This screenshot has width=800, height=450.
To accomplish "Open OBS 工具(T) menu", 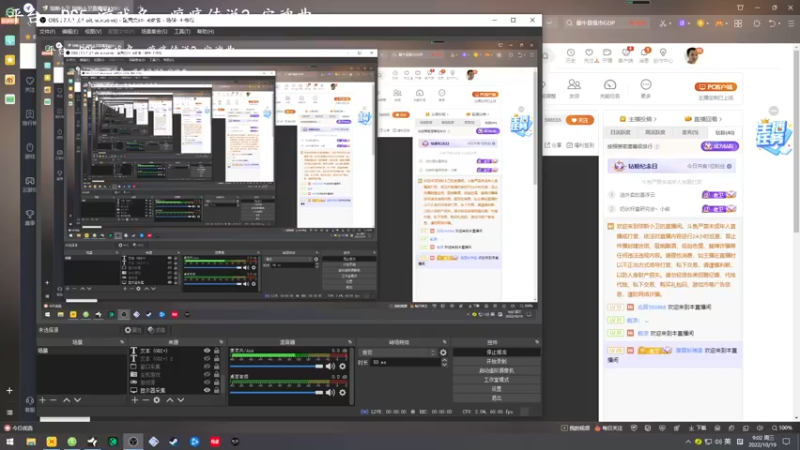I will click(x=182, y=32).
